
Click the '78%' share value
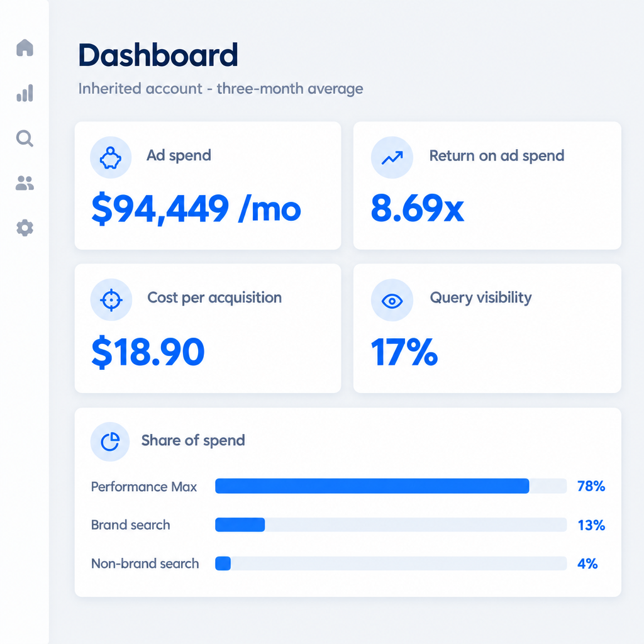click(591, 486)
